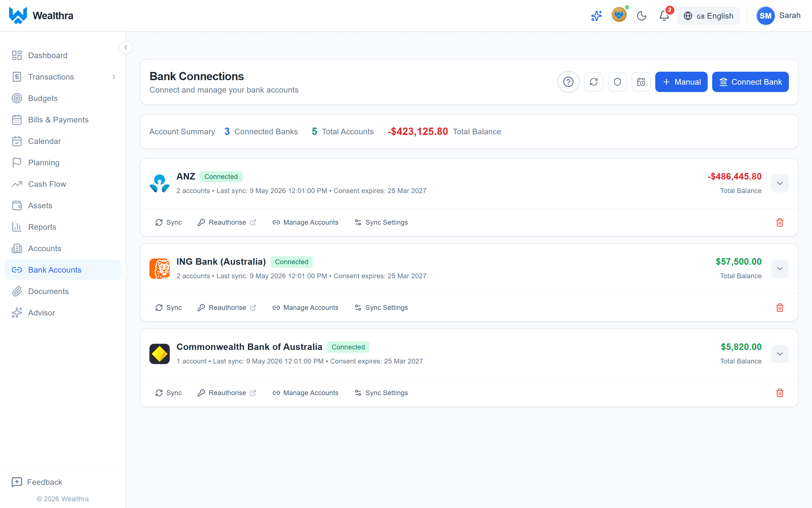
Task: Click the refresh all connections icon
Action: [x=593, y=82]
